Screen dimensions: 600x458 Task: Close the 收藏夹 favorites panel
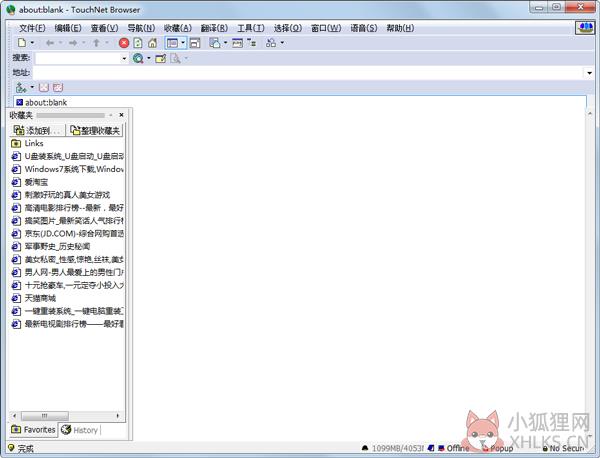point(121,115)
